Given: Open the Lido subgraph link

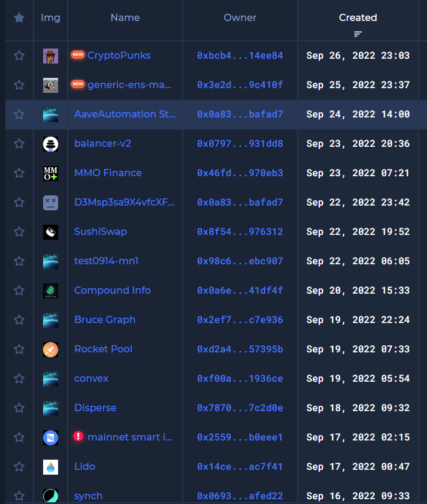Looking at the screenshot, I should (x=84, y=466).
